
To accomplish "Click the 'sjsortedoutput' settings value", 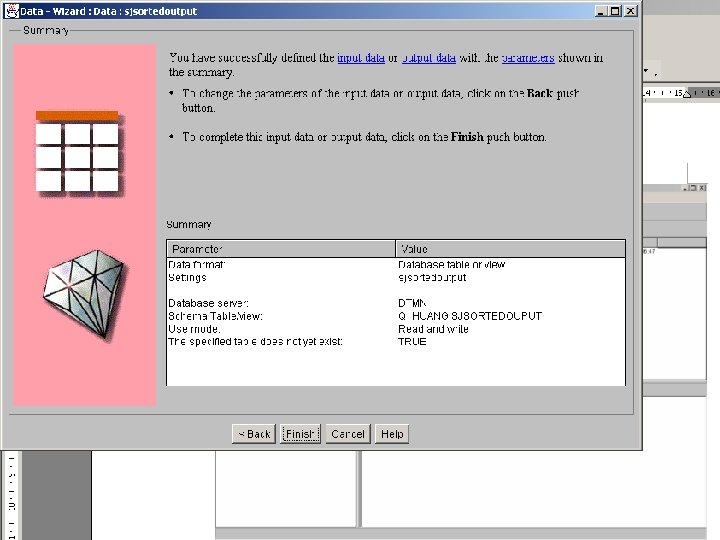I will coord(432,277).
